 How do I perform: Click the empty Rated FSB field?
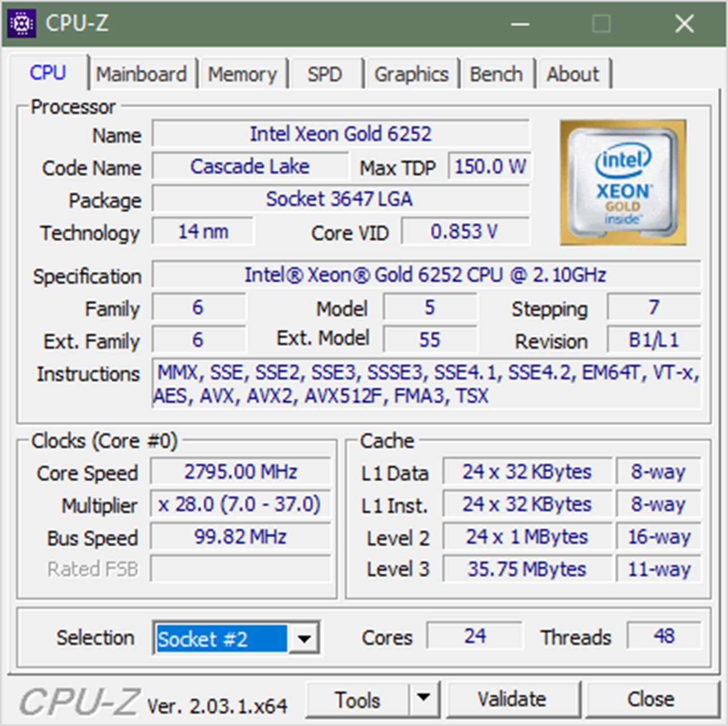tap(241, 569)
